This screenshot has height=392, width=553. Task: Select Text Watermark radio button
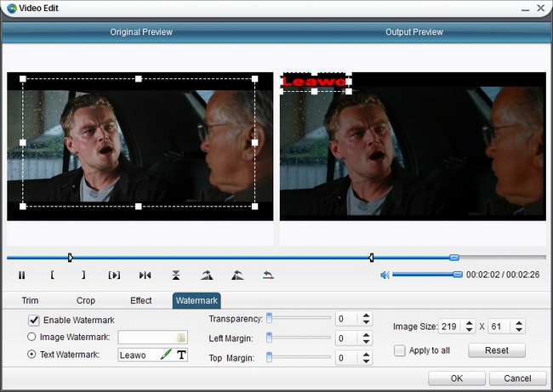click(x=31, y=354)
